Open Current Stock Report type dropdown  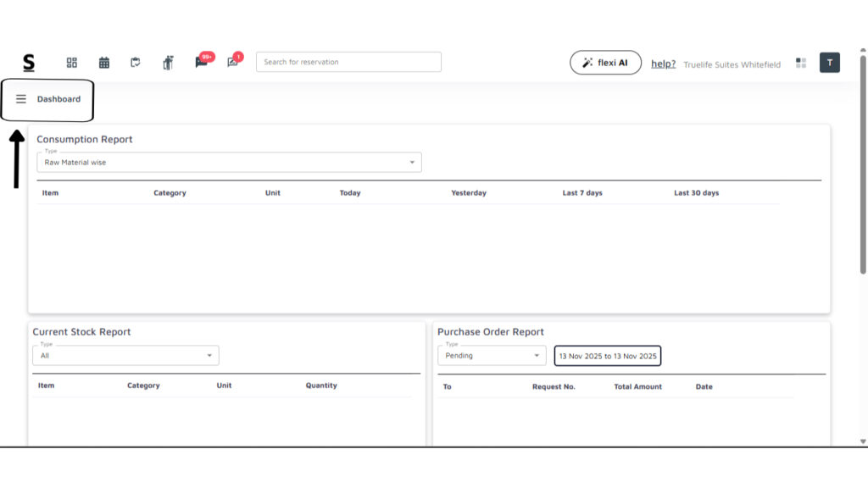pos(125,356)
